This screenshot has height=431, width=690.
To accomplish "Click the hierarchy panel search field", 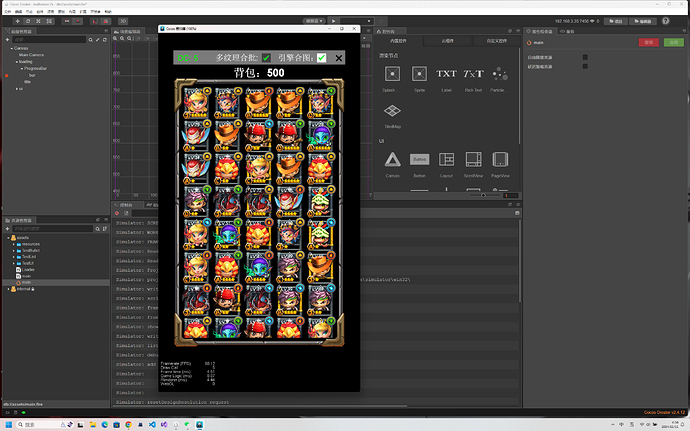I will [49, 40].
